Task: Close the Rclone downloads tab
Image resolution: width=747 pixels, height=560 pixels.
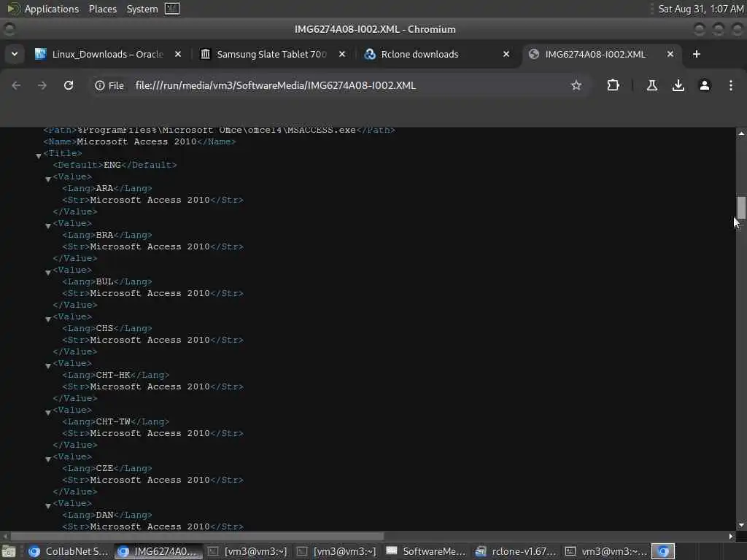Action: coord(506,54)
